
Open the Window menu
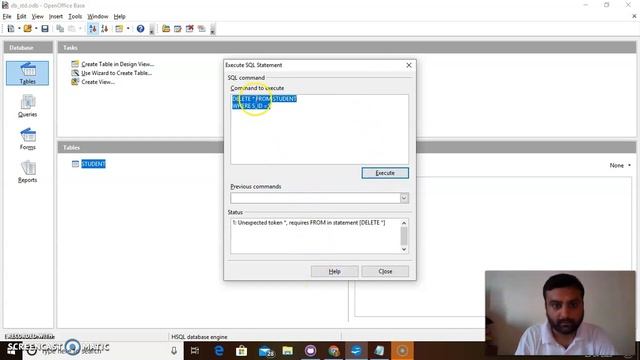(x=98, y=16)
